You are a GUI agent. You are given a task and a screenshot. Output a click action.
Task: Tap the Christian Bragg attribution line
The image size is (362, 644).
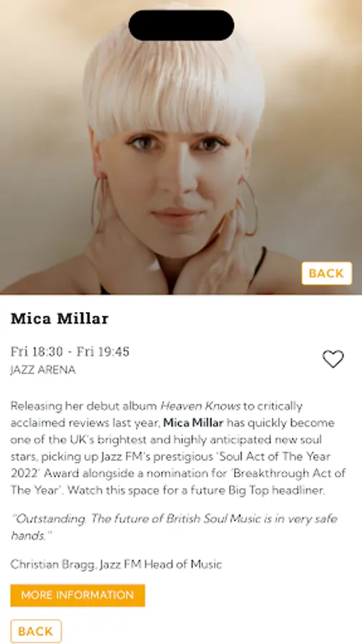(x=116, y=565)
